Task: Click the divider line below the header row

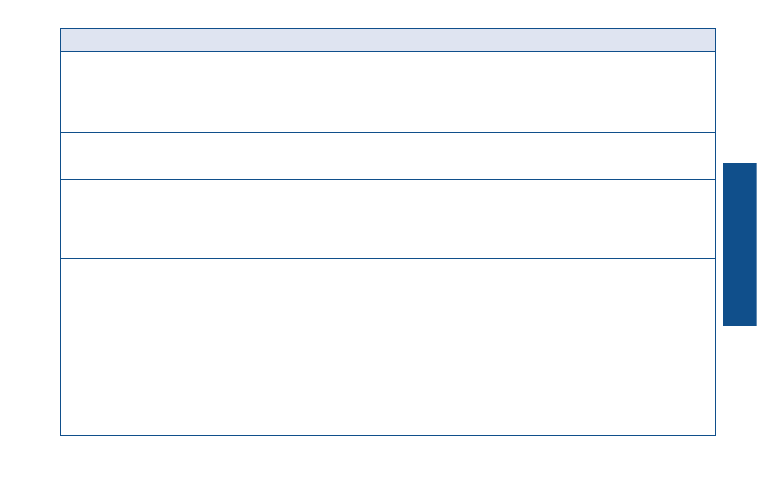Action: (x=388, y=51)
